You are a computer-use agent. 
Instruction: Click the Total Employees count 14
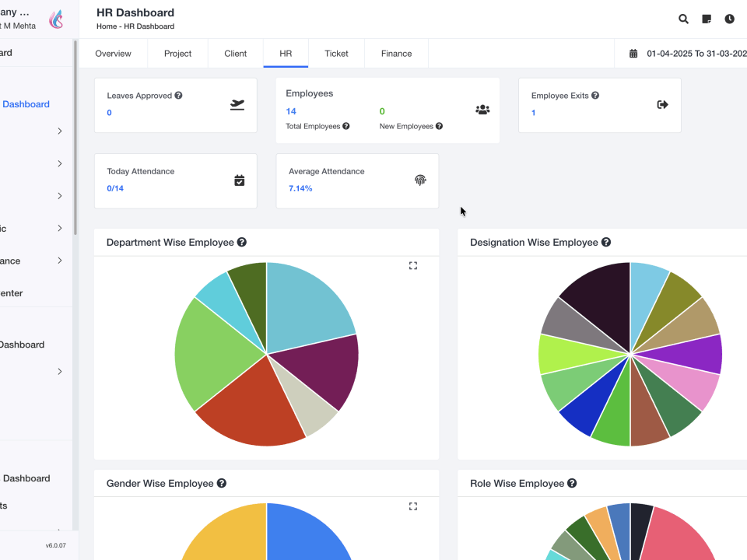[291, 111]
